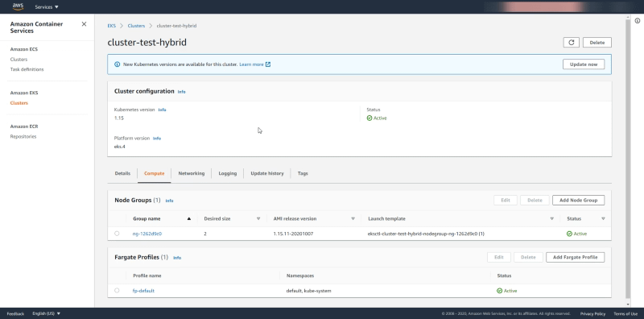
Task: Go to Clusters breadcrumb link
Action: coord(136,26)
